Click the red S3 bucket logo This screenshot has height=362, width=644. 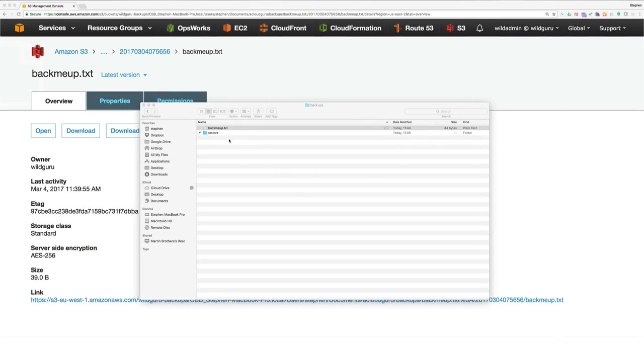coord(38,51)
